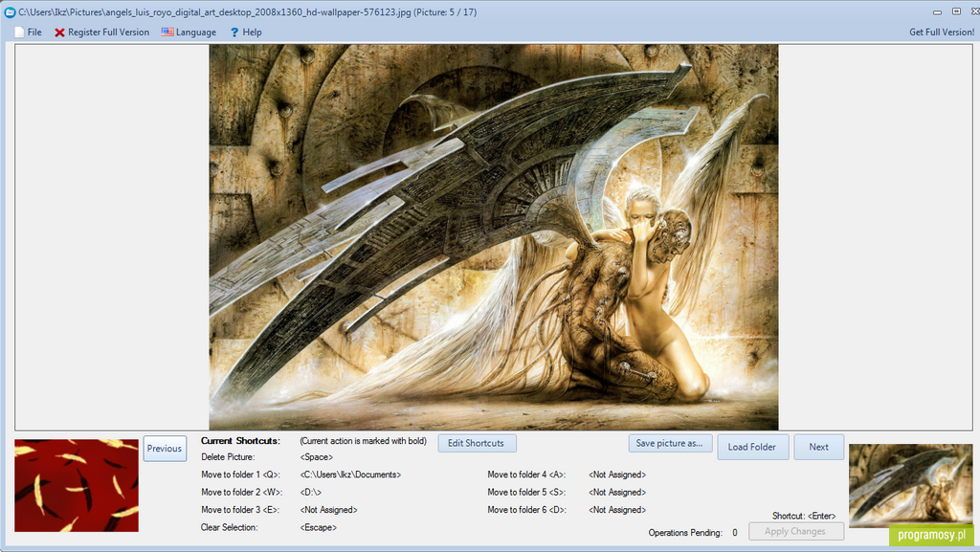Select the red feathers previous thumbnail
The width and height of the screenshot is (980, 552).
point(77,485)
